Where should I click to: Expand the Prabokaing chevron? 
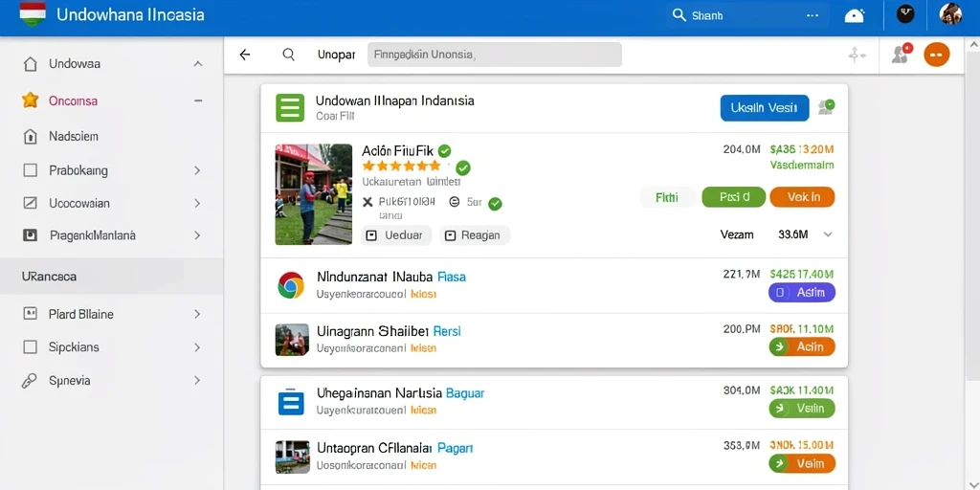197,170
